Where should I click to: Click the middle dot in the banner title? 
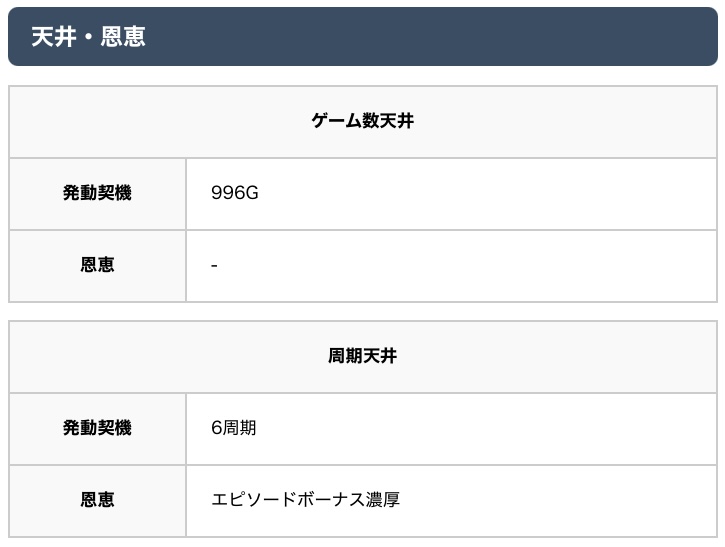click(89, 37)
